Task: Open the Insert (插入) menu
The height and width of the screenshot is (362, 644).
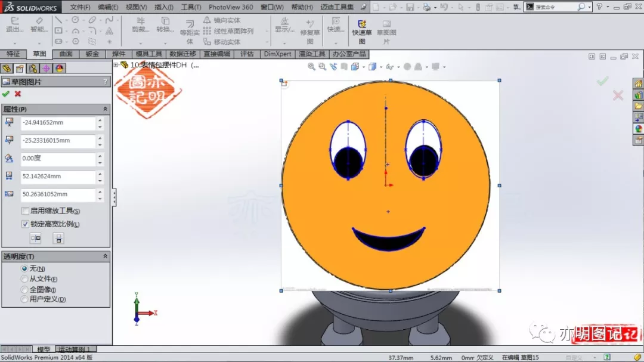Action: (x=164, y=7)
